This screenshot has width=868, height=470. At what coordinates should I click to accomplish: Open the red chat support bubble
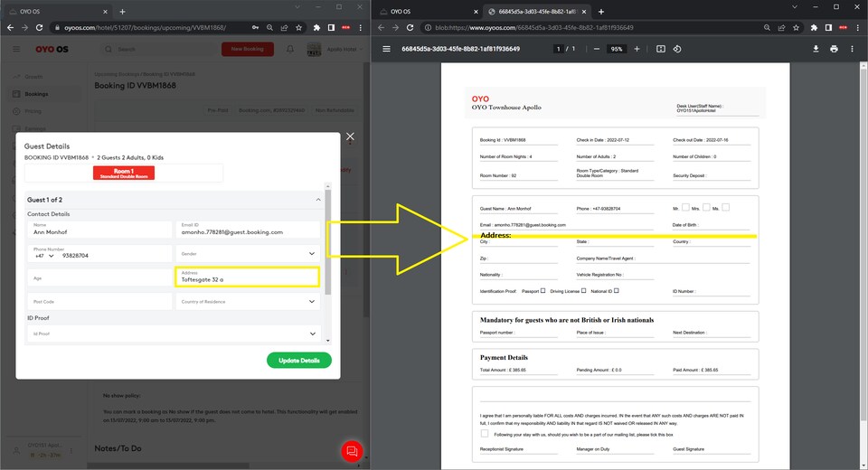coord(352,451)
